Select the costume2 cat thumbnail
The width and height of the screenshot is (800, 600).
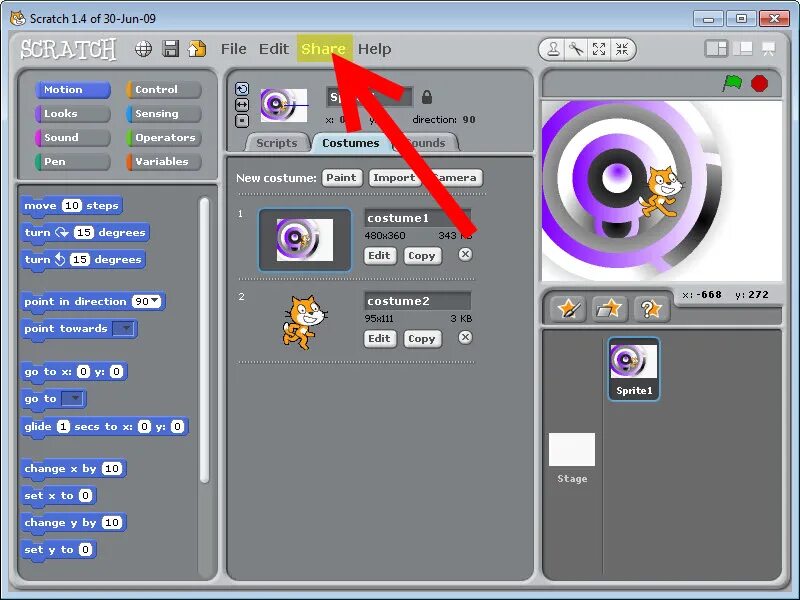pyautogui.click(x=305, y=322)
